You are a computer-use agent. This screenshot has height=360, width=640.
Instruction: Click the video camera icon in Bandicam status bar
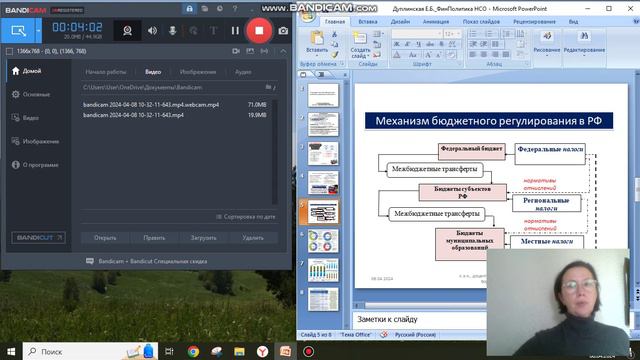tap(236, 51)
